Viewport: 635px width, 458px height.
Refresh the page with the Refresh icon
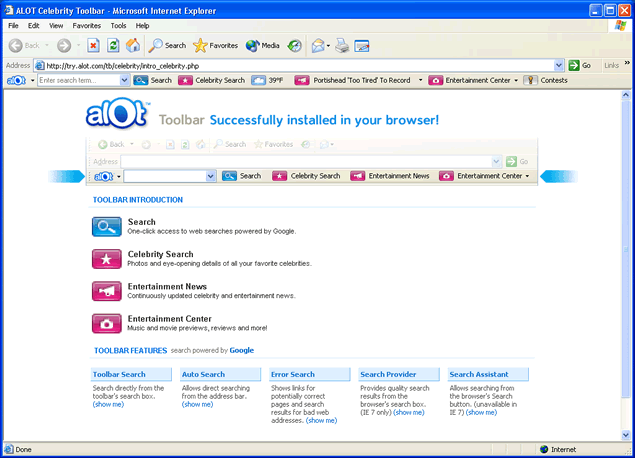113,45
